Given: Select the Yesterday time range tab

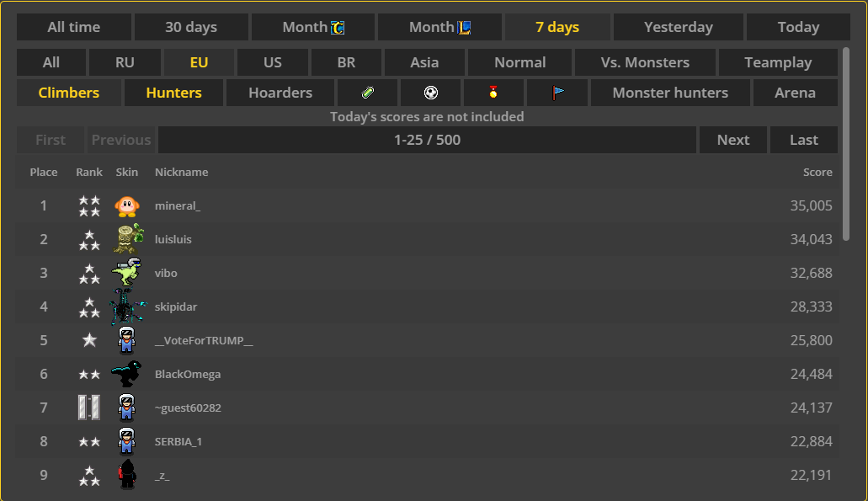Looking at the screenshot, I should pos(678,27).
